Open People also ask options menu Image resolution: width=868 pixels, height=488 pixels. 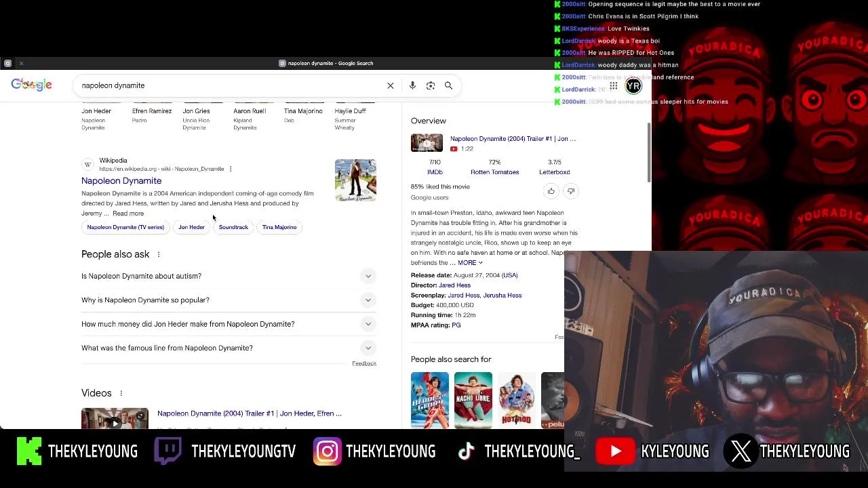pos(159,254)
